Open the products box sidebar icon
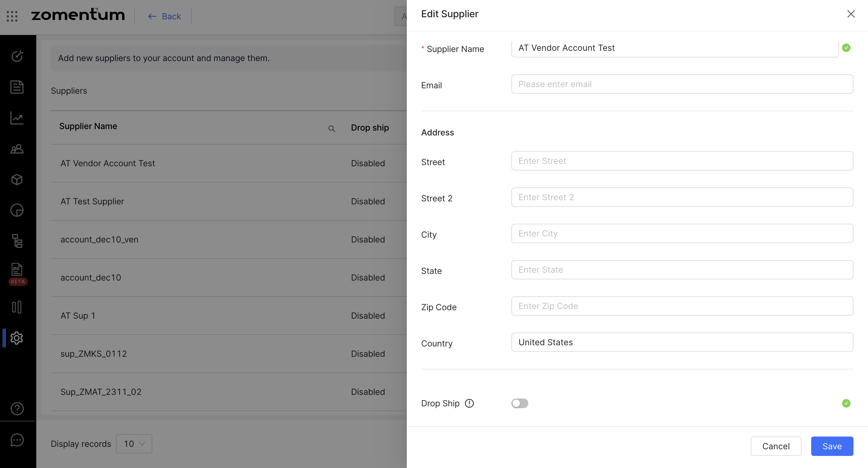The image size is (868, 468). click(17, 179)
